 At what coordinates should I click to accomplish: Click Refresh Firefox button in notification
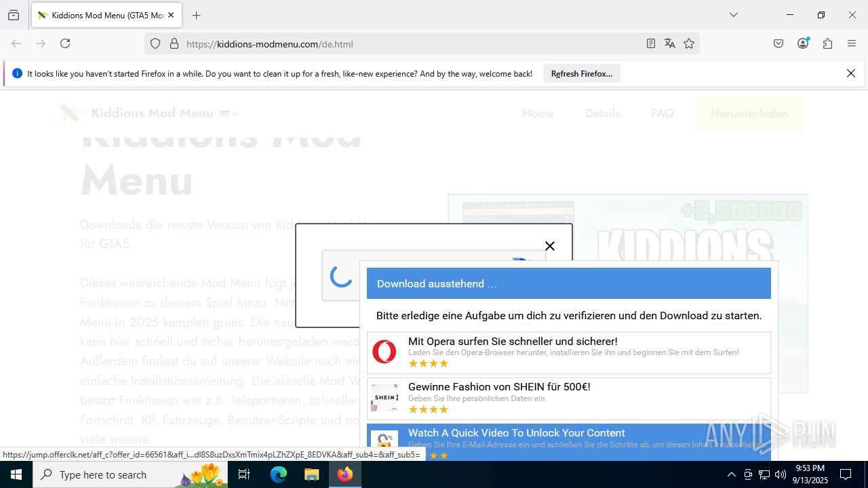point(582,74)
